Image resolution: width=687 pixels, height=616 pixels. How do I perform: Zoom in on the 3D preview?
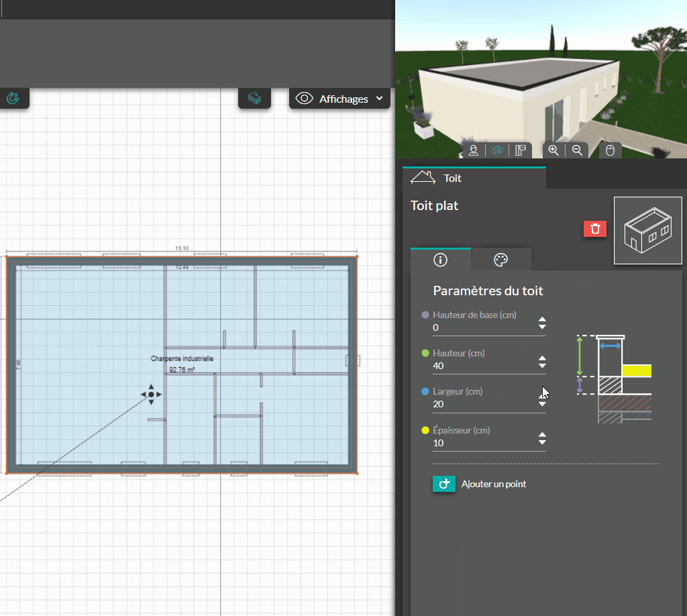click(553, 150)
